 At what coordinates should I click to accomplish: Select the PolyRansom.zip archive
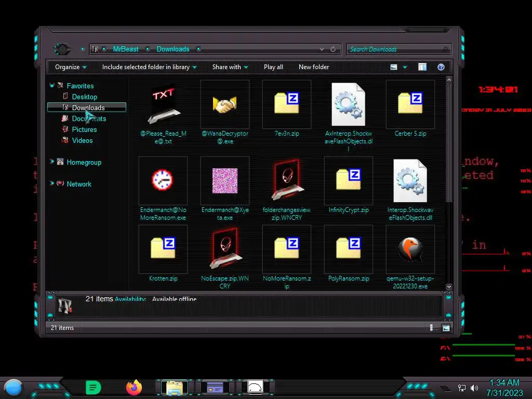pyautogui.click(x=349, y=247)
